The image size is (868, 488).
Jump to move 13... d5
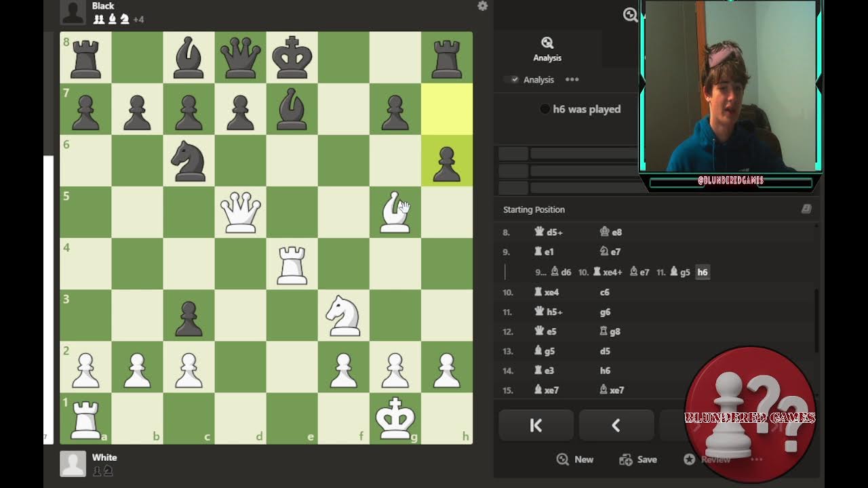(605, 351)
